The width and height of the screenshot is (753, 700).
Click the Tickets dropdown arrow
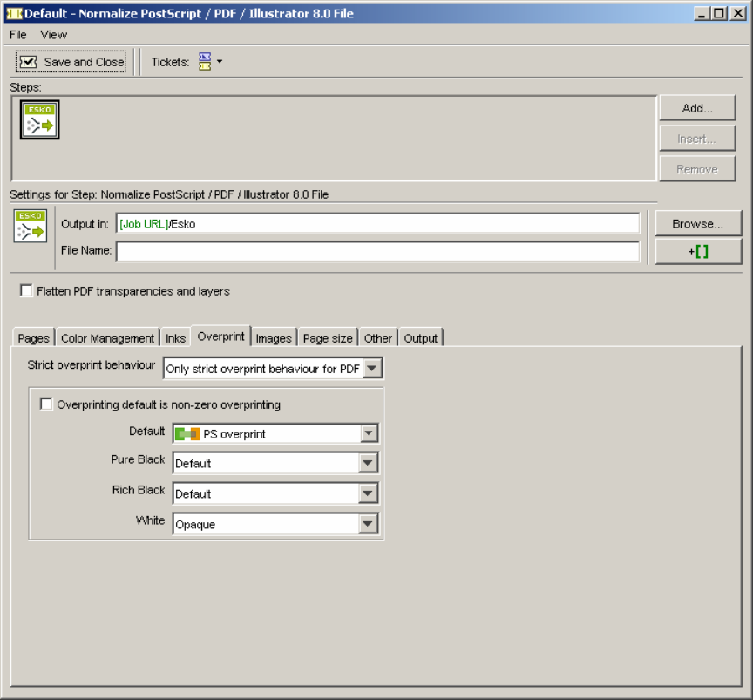coord(220,62)
